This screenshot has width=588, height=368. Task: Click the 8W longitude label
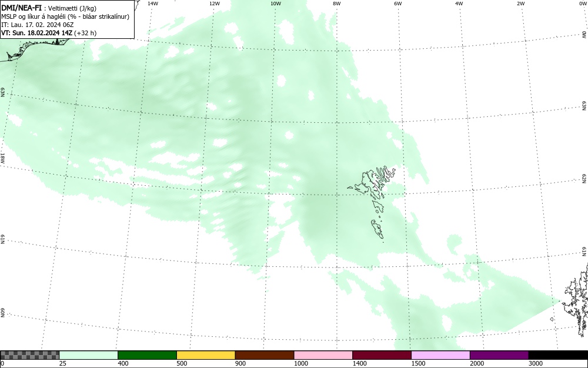pos(337,4)
